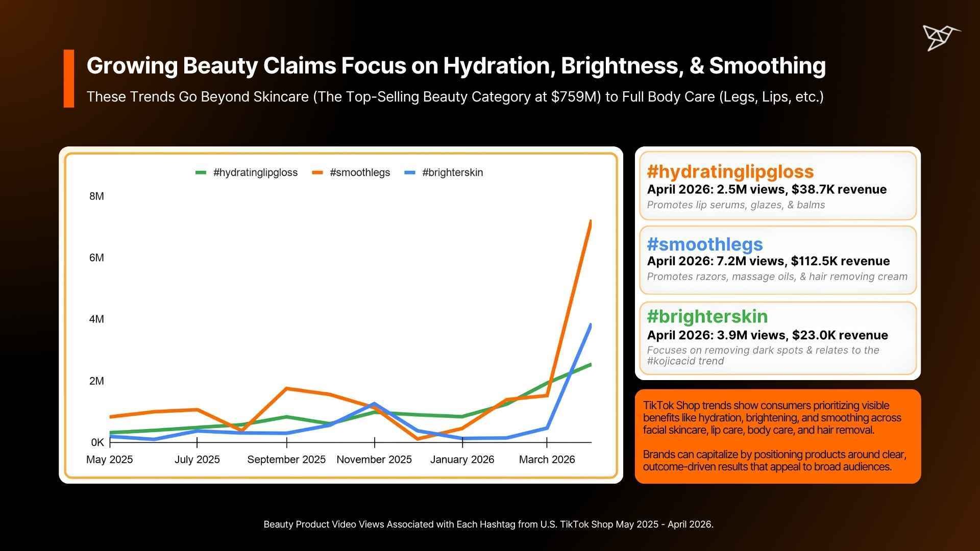Click 'Promotes razors, massage oils' description
Image resolution: width=980 pixels, height=551 pixels.
[777, 277]
